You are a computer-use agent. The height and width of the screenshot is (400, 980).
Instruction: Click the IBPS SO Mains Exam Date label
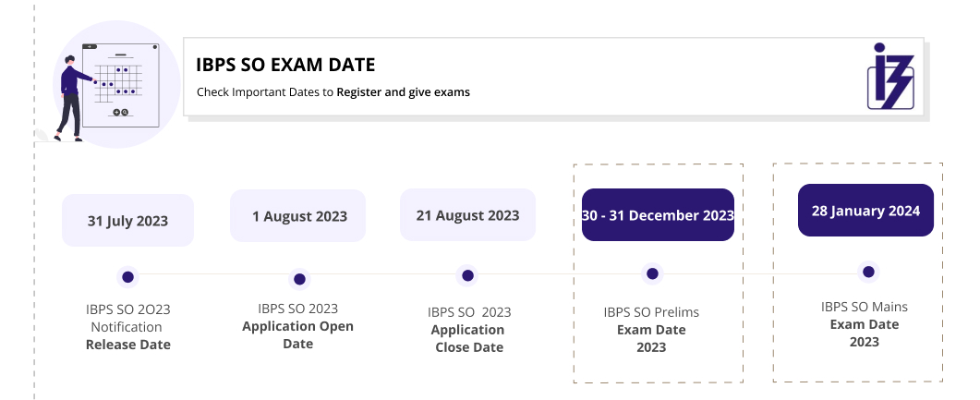865,324
